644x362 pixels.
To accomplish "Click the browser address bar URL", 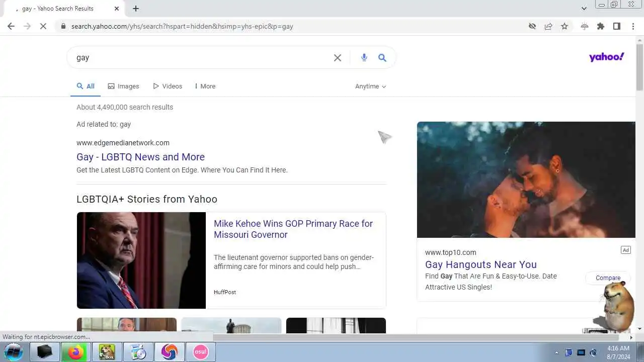I will [x=182, y=26].
